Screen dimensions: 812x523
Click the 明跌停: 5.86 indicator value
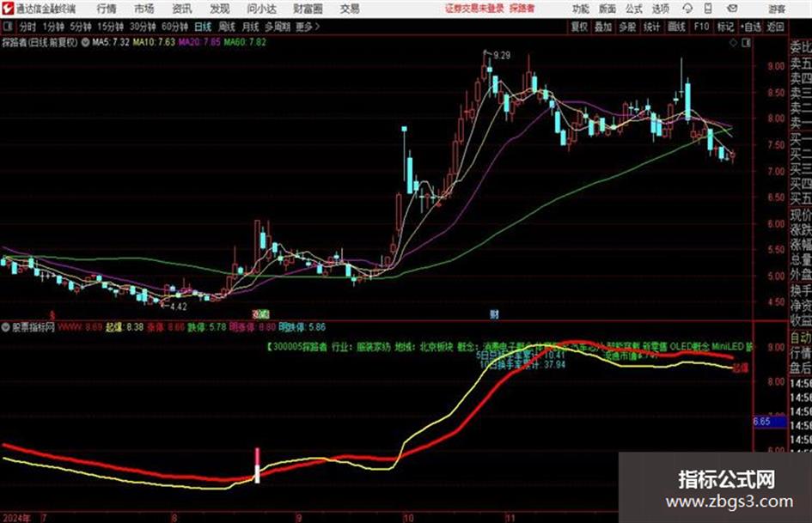[302, 327]
